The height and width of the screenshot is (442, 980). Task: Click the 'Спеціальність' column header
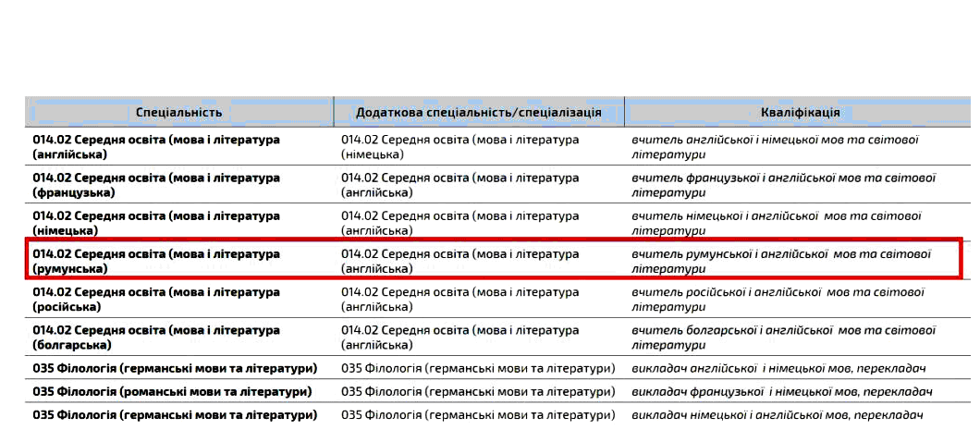pos(179,112)
